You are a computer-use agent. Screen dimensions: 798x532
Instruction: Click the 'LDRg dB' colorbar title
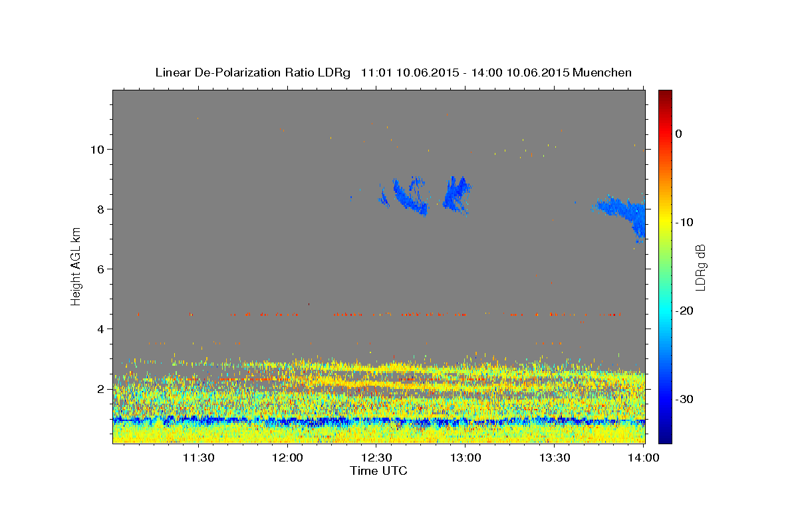(x=700, y=267)
